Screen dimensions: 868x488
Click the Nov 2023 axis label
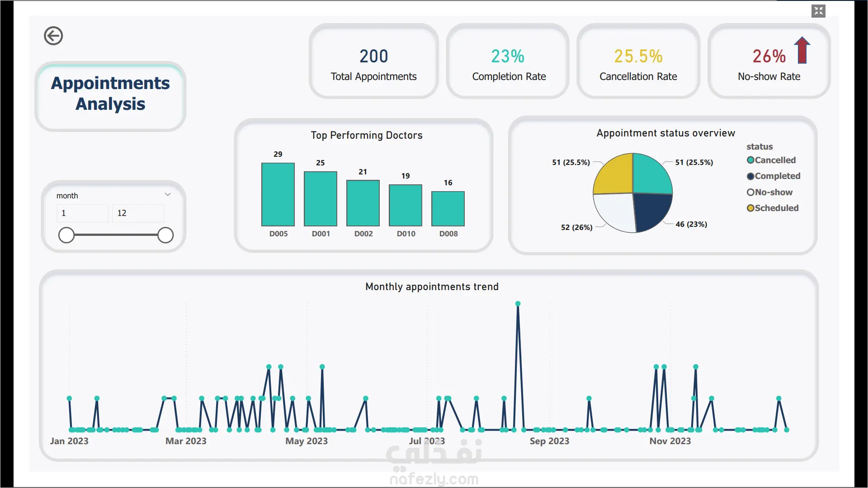click(670, 441)
